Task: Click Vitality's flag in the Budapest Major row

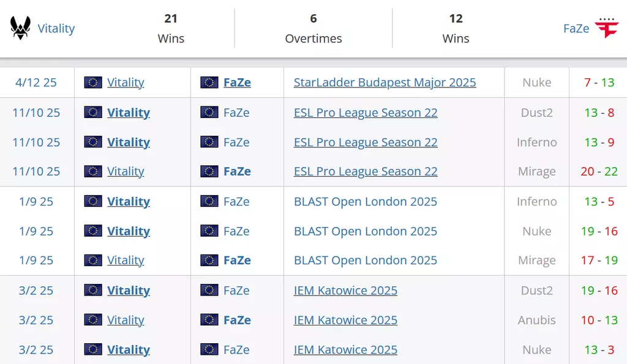Action: [93, 83]
